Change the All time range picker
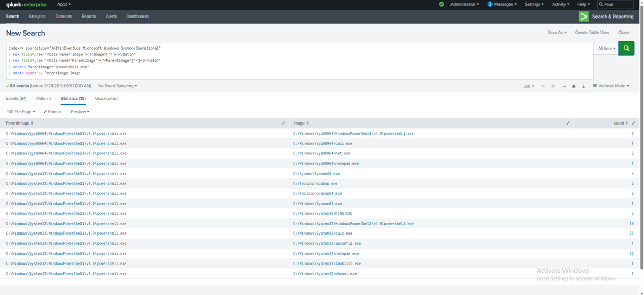This screenshot has width=644, height=295. click(606, 48)
